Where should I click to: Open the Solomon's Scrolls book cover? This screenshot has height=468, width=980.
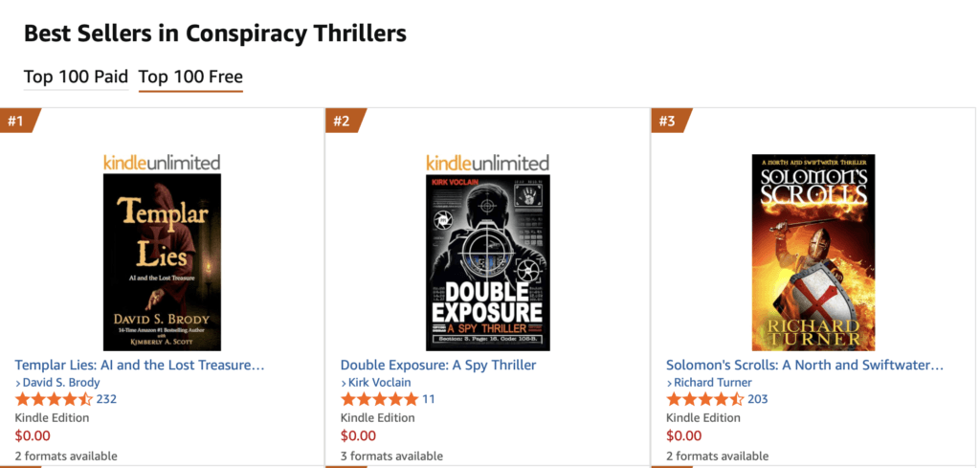tap(813, 252)
